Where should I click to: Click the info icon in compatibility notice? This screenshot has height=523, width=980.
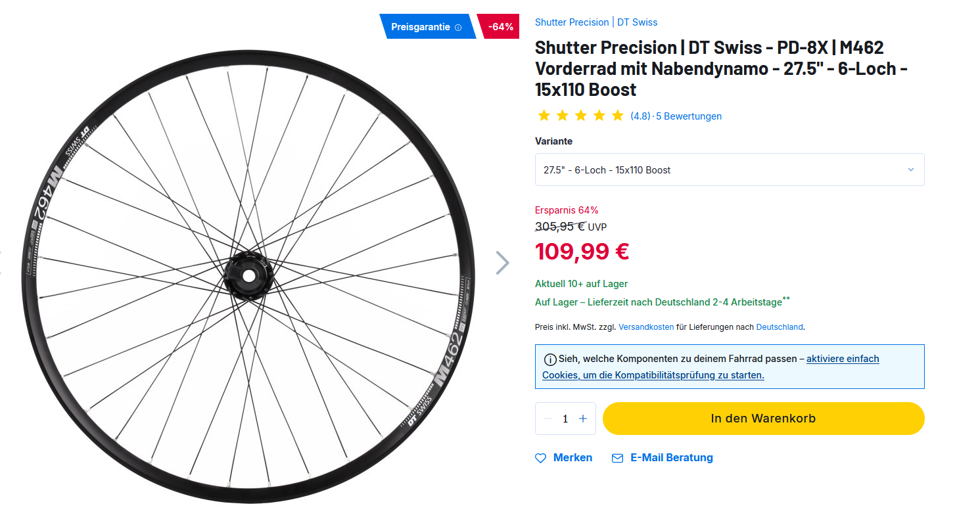click(x=550, y=359)
